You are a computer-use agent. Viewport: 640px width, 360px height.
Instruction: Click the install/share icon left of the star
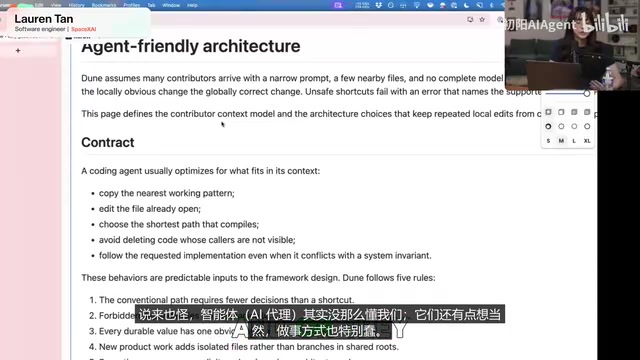click(x=470, y=20)
